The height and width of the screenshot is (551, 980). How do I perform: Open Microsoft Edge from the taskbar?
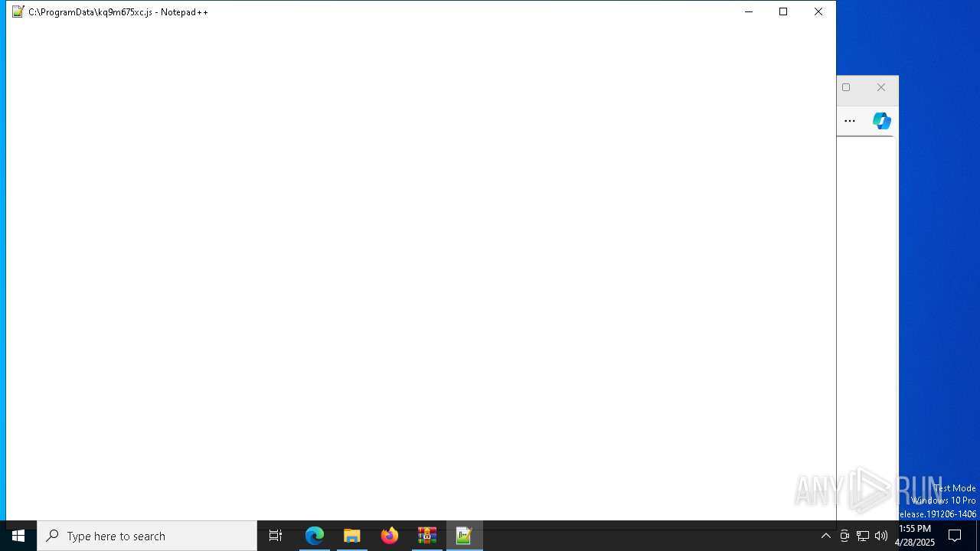(315, 536)
